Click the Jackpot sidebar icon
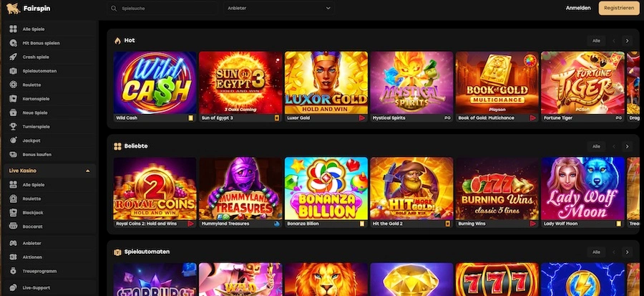Image resolution: width=644 pixels, height=296 pixels. coord(14,140)
